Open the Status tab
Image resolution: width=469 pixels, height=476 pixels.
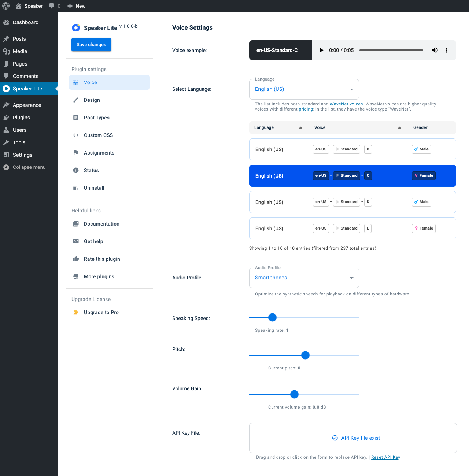point(109,170)
